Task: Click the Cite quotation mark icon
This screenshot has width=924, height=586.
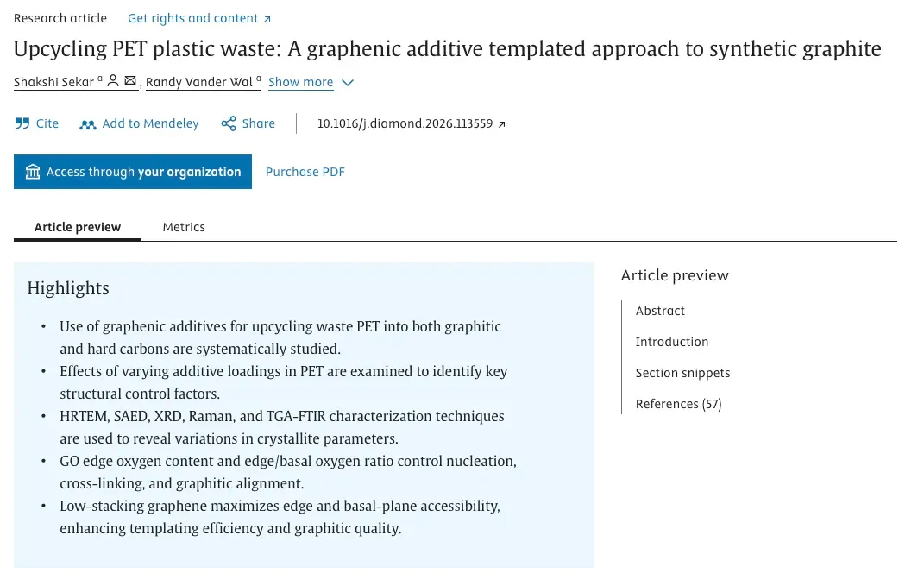Action: 22,123
